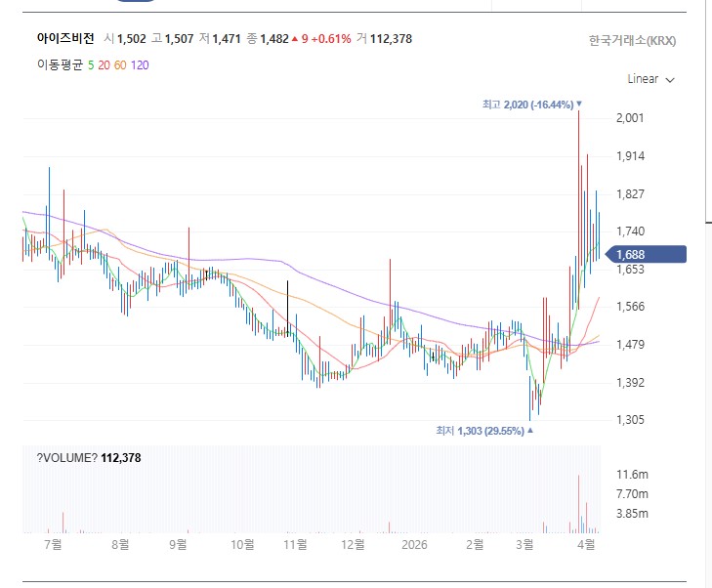Click the 8월 axis label
This screenshot has width=712, height=588.
pos(120,544)
